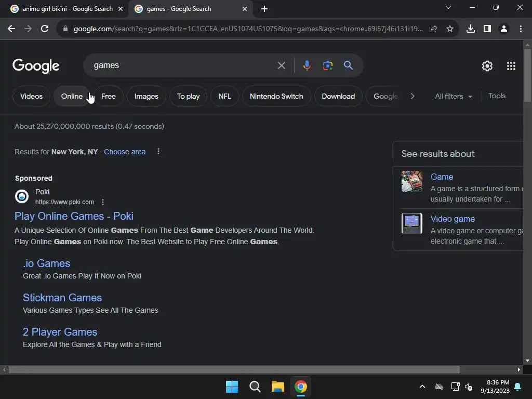Click Game thumbnail image
Viewport: 532px width, 399px height.
tap(412, 181)
